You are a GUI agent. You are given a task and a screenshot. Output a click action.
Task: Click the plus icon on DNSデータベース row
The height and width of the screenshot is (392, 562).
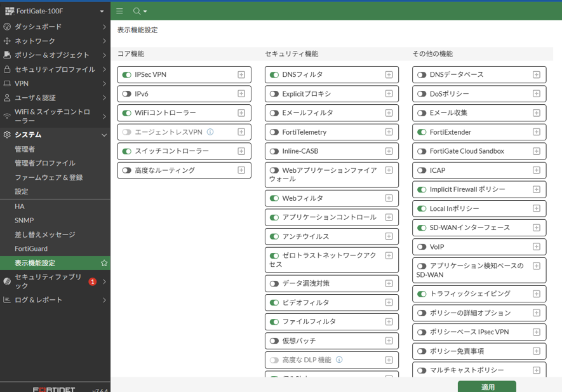537,74
